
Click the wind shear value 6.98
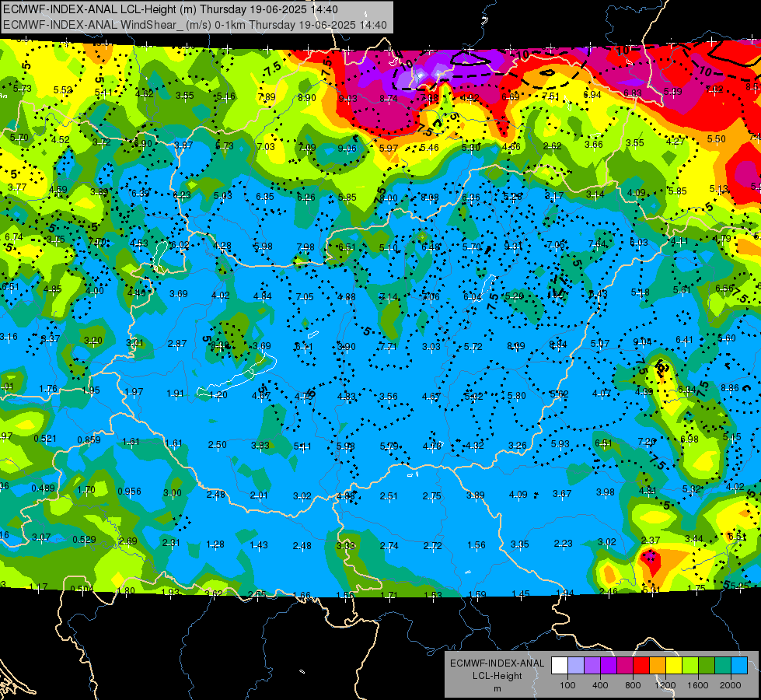[689, 439]
